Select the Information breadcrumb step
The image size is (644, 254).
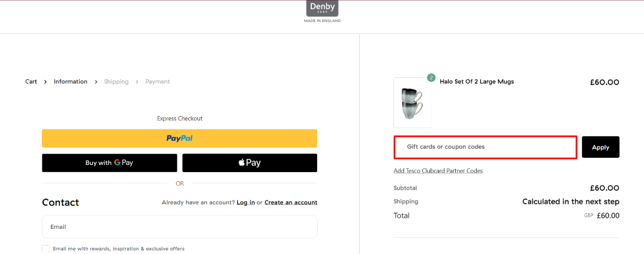pos(70,82)
